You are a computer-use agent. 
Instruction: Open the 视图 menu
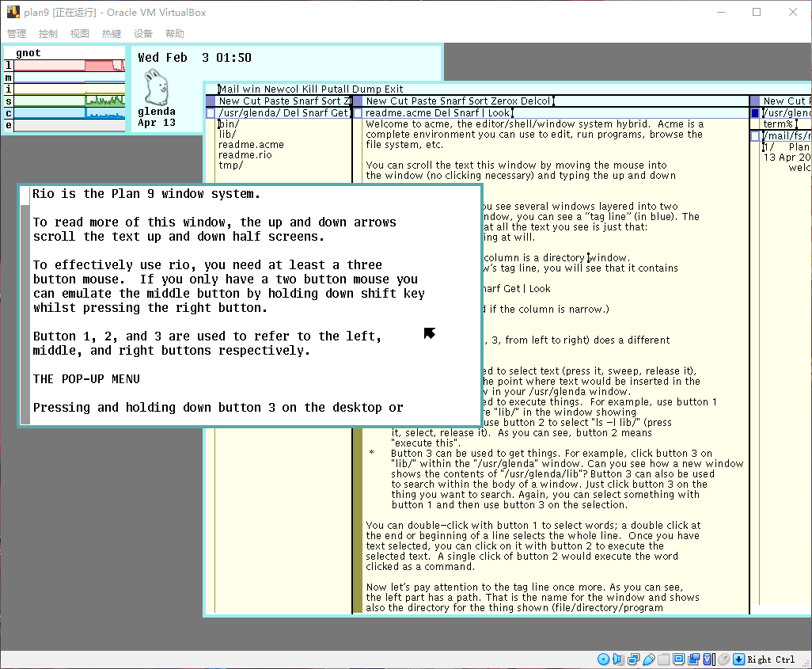tap(80, 34)
